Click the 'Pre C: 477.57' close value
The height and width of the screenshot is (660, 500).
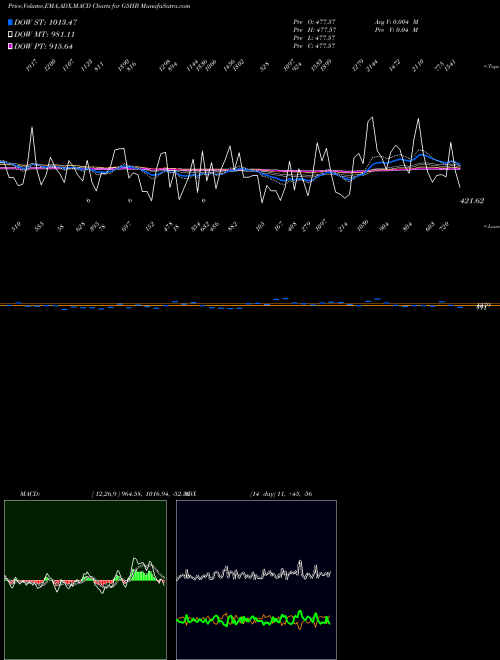click(x=314, y=46)
